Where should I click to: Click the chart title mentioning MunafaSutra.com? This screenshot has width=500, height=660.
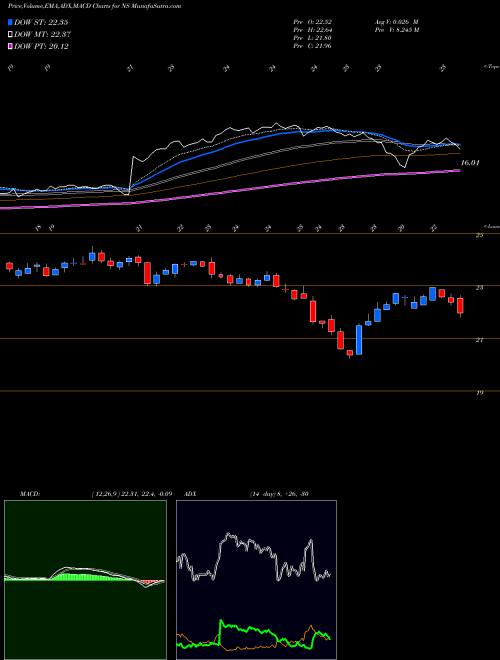pos(95,6)
